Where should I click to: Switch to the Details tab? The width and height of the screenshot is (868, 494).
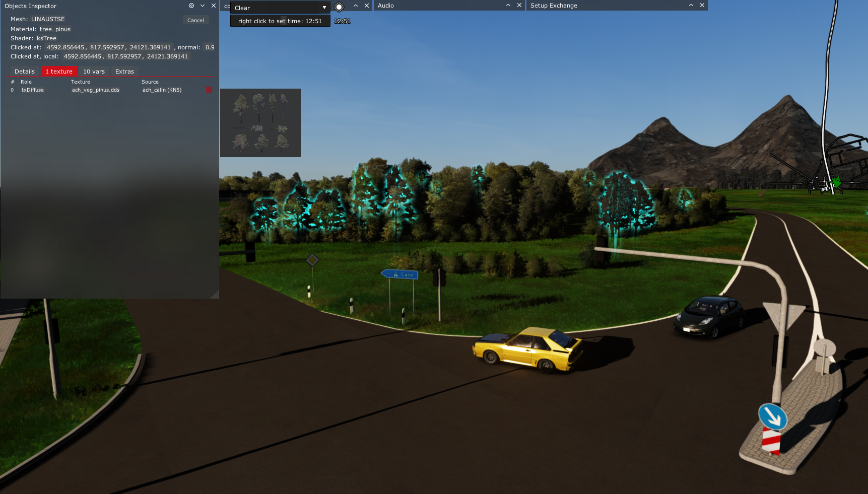click(25, 72)
